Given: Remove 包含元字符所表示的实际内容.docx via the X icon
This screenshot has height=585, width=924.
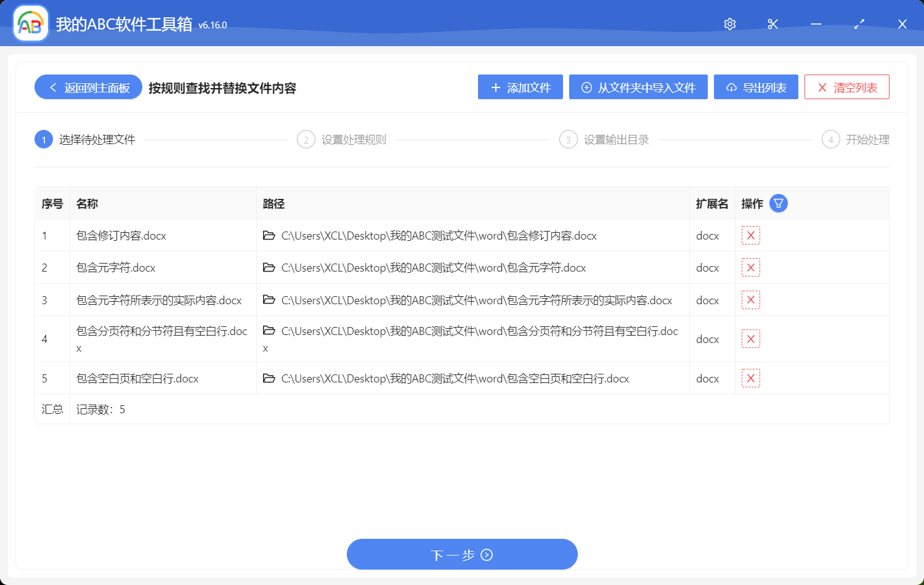Looking at the screenshot, I should point(750,299).
